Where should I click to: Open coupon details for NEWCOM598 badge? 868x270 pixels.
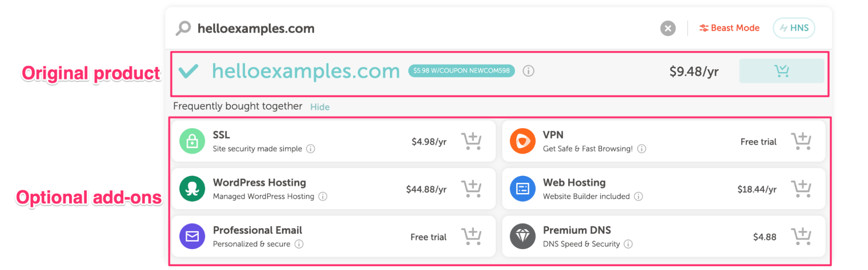click(x=460, y=70)
